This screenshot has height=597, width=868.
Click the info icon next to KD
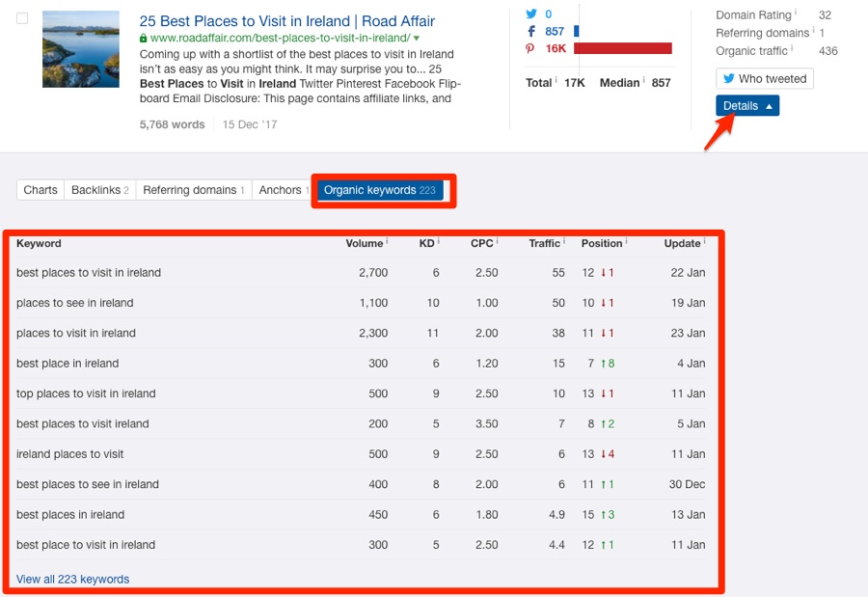pos(439,241)
